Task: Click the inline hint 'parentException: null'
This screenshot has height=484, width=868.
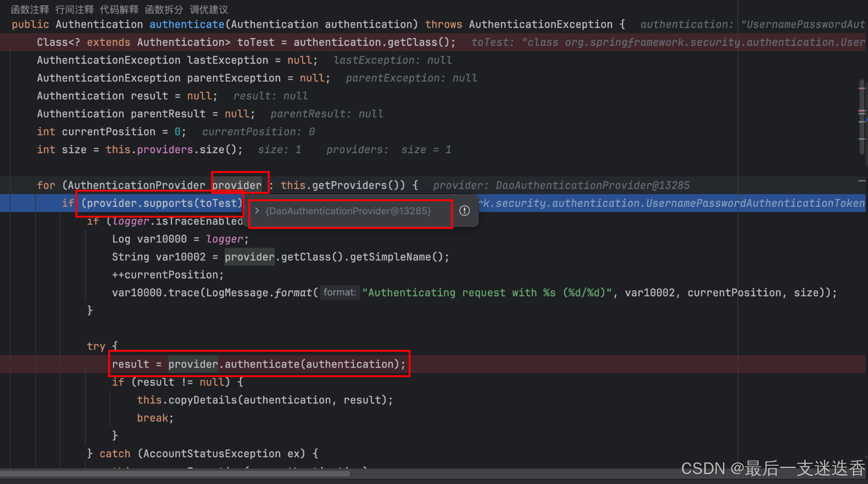Action: 411,78
